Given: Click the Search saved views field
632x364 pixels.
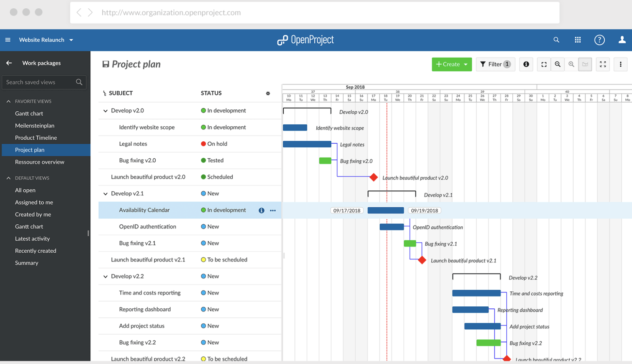Looking at the screenshot, I should pyautogui.click(x=44, y=82).
